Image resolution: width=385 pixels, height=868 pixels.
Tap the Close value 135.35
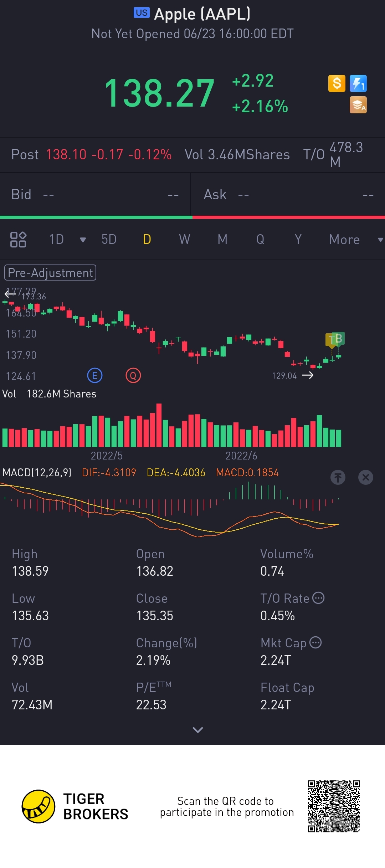point(155,616)
